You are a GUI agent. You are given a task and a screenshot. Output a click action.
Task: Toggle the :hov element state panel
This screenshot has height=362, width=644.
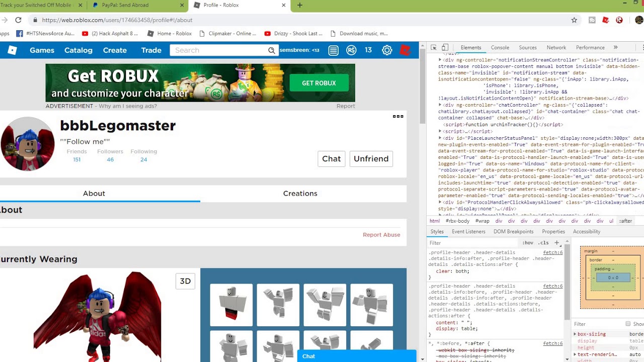point(527,243)
